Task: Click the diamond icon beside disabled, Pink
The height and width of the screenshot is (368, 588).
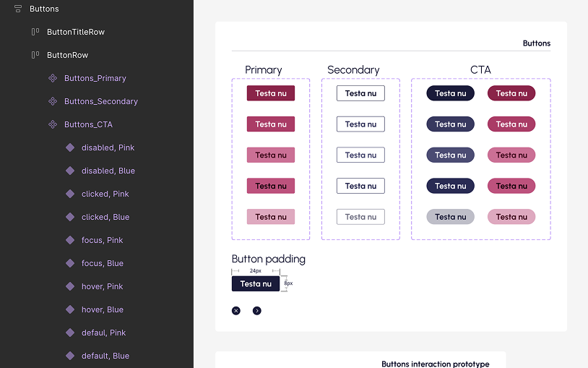Action: click(x=70, y=147)
